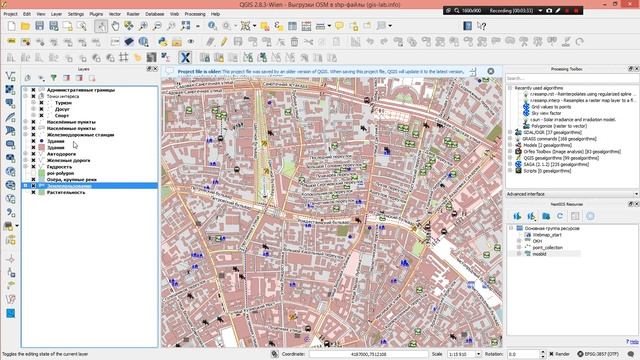This screenshot has height=360, width=640.
Task: Click the Coordinate field in status bar
Action: click(x=369, y=354)
